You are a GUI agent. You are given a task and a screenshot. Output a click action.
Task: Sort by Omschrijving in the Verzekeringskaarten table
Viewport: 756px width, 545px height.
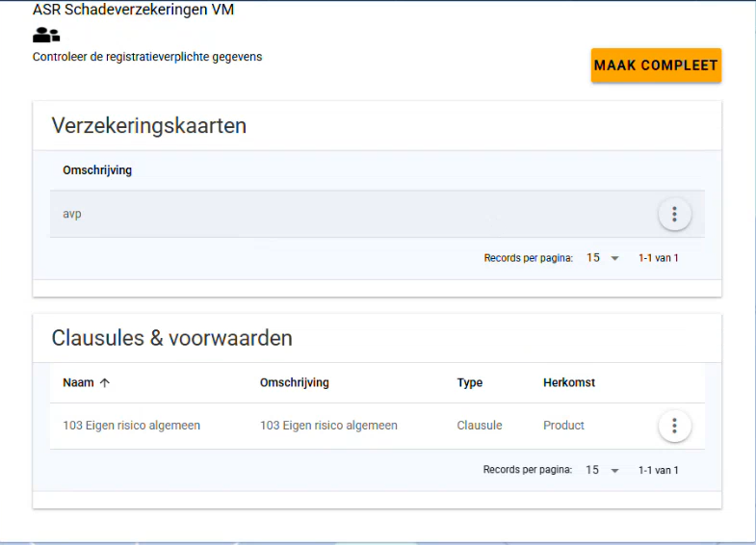(97, 170)
